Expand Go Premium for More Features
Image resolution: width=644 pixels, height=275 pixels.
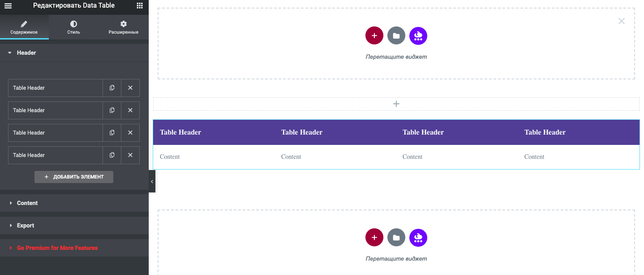[x=57, y=248]
